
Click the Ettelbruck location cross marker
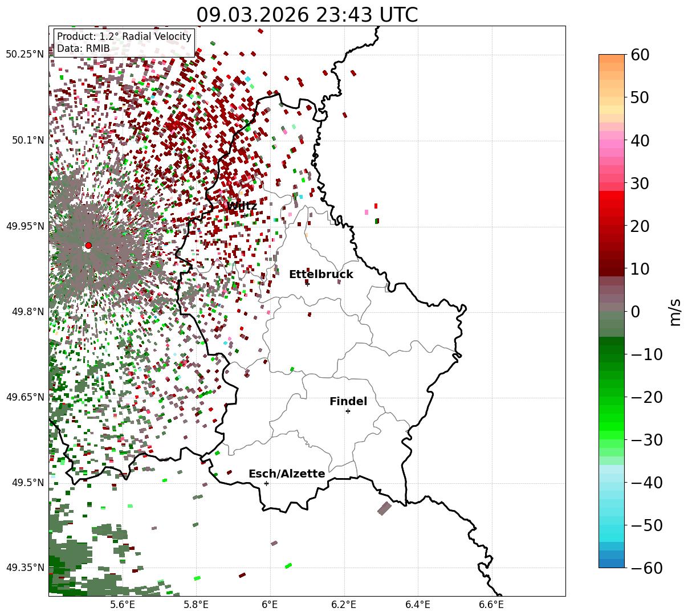307,283
